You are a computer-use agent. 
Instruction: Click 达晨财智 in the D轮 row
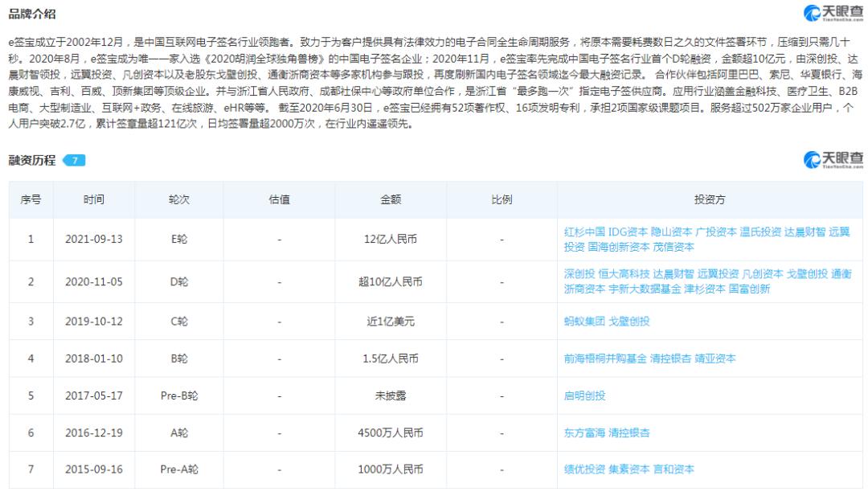click(x=674, y=274)
